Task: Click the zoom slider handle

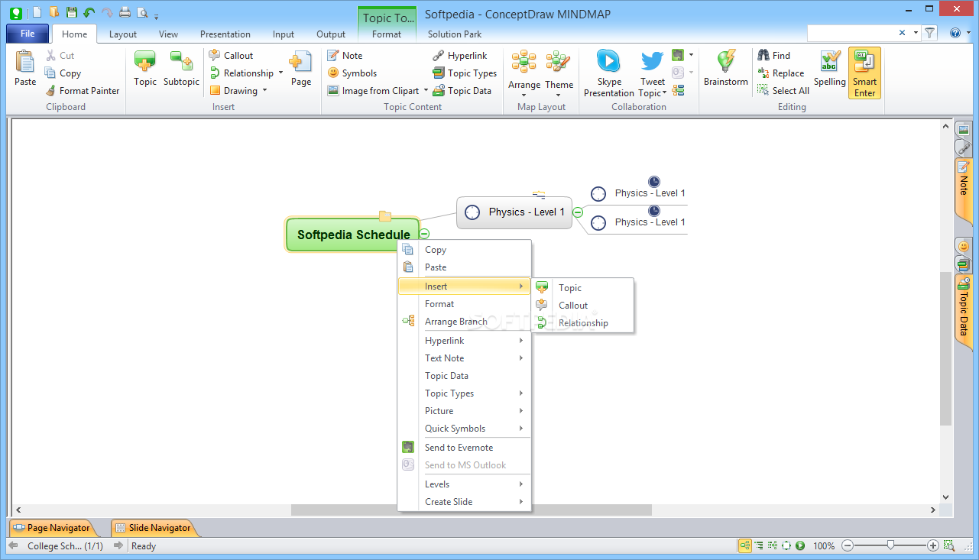Action: pyautogui.click(x=890, y=545)
